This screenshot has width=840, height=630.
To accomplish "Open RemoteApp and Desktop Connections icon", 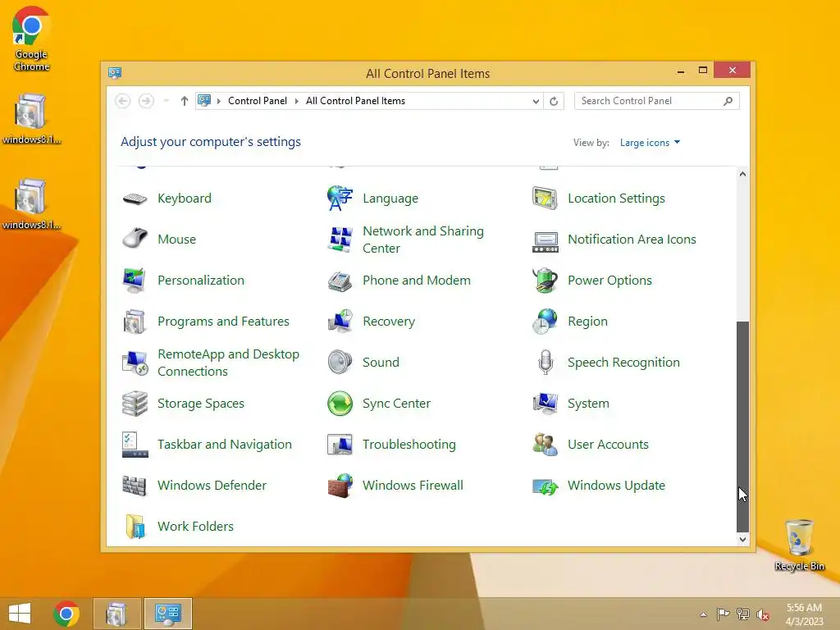I will pyautogui.click(x=135, y=363).
